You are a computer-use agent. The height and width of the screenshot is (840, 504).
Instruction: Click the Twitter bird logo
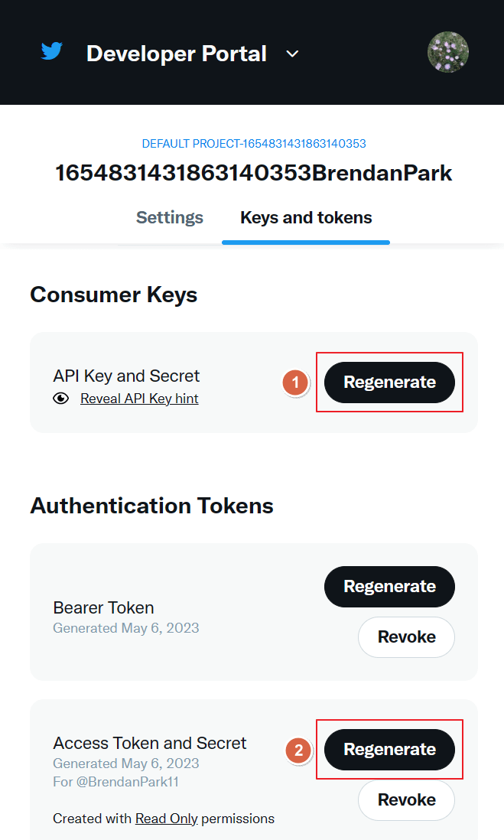click(51, 50)
